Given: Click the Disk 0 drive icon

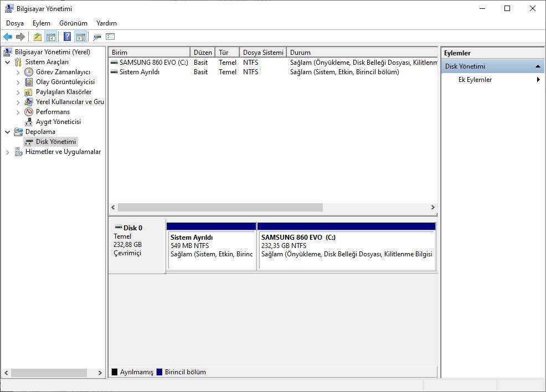Looking at the screenshot, I should pyautogui.click(x=119, y=228).
